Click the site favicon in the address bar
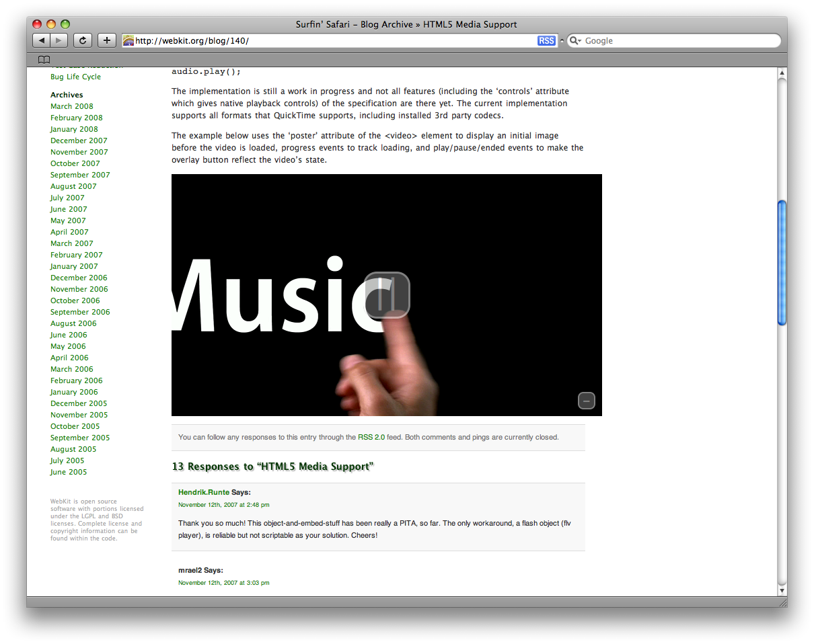 click(128, 41)
